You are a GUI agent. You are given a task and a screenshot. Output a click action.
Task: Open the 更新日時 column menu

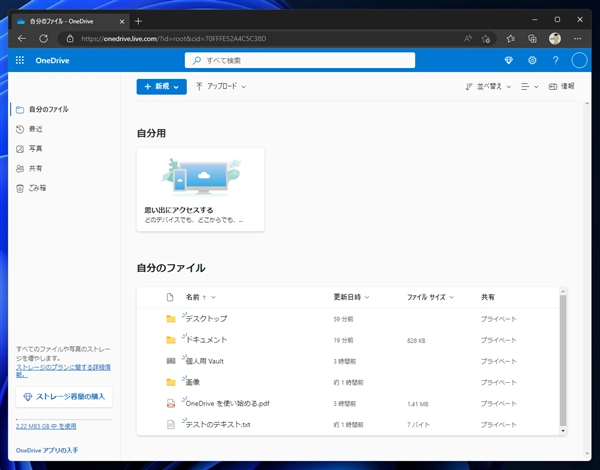pos(351,297)
